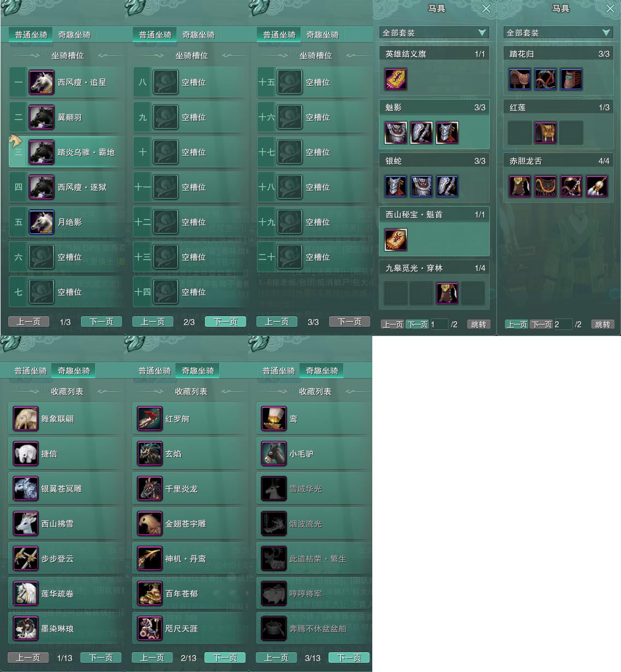
Task: Click the 踏炎乌骓·霸地 mount icon
Action: coord(42,152)
